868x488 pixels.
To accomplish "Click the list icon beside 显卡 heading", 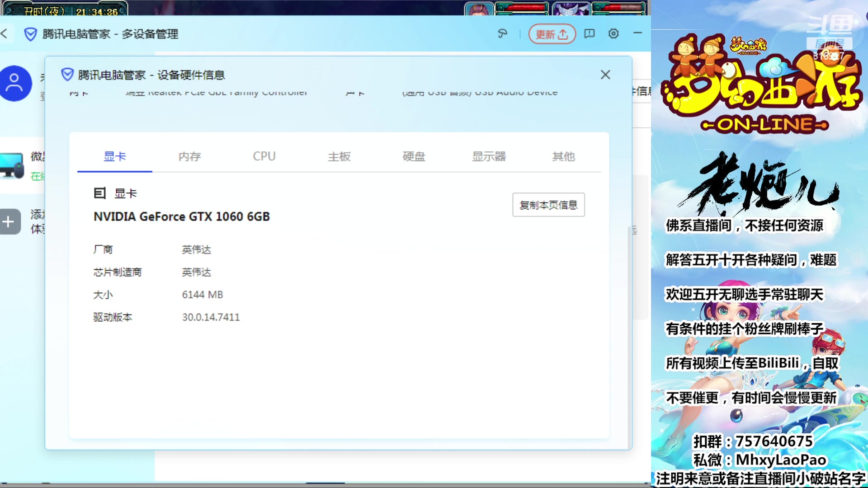I will pyautogui.click(x=99, y=193).
